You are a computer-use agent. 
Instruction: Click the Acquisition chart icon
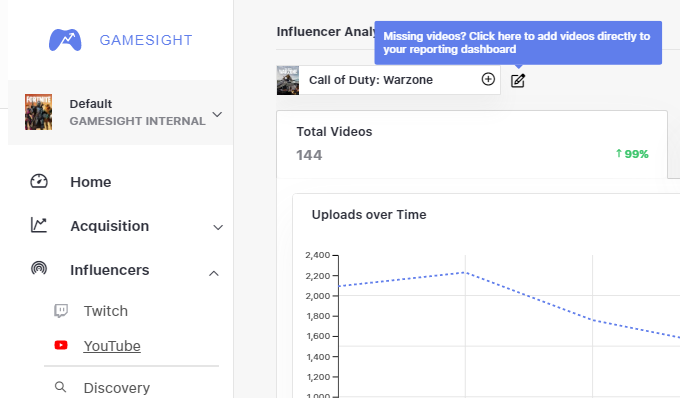tap(39, 225)
